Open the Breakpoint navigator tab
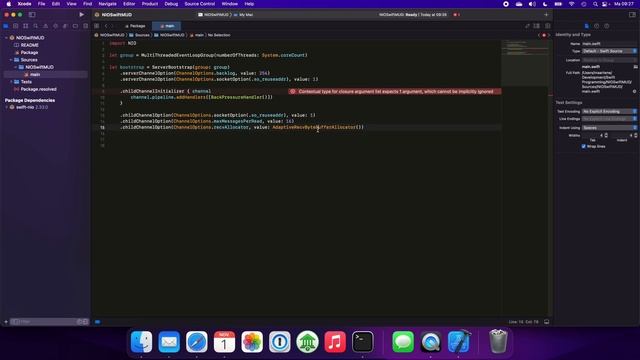 (75, 26)
